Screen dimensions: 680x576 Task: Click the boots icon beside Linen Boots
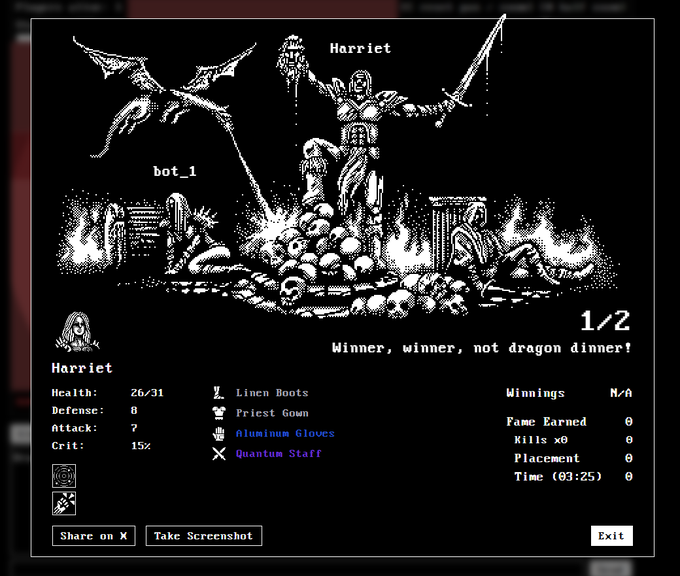coord(219,393)
